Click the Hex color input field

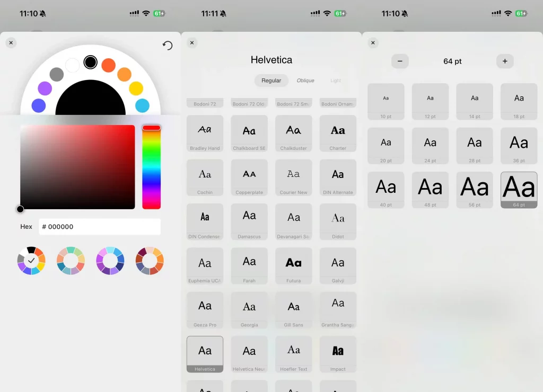(100, 227)
